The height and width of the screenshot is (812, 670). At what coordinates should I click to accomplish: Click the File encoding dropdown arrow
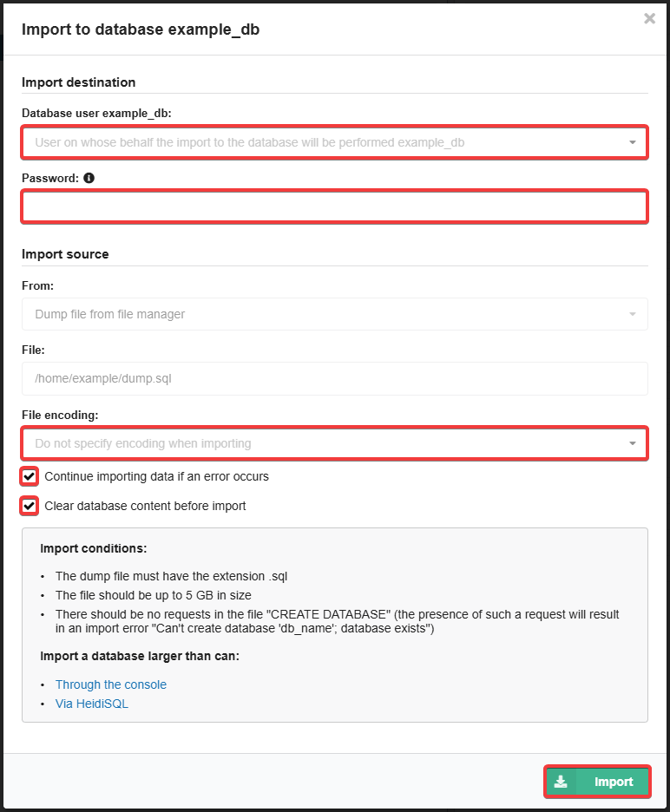tap(632, 443)
